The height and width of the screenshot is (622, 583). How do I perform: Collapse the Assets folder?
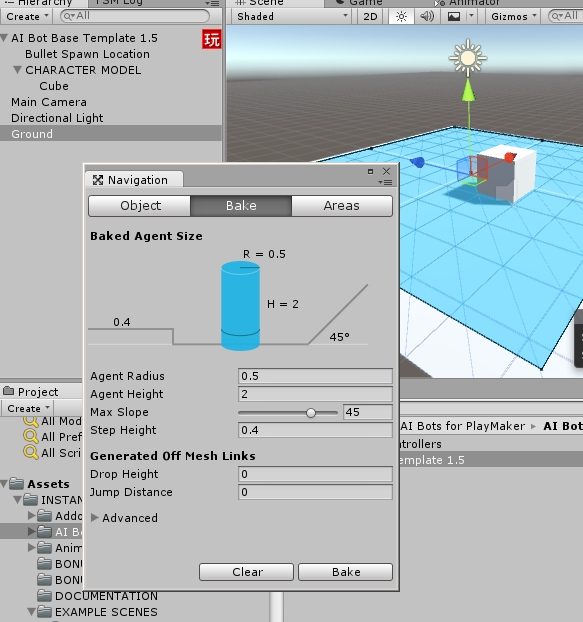(4, 484)
